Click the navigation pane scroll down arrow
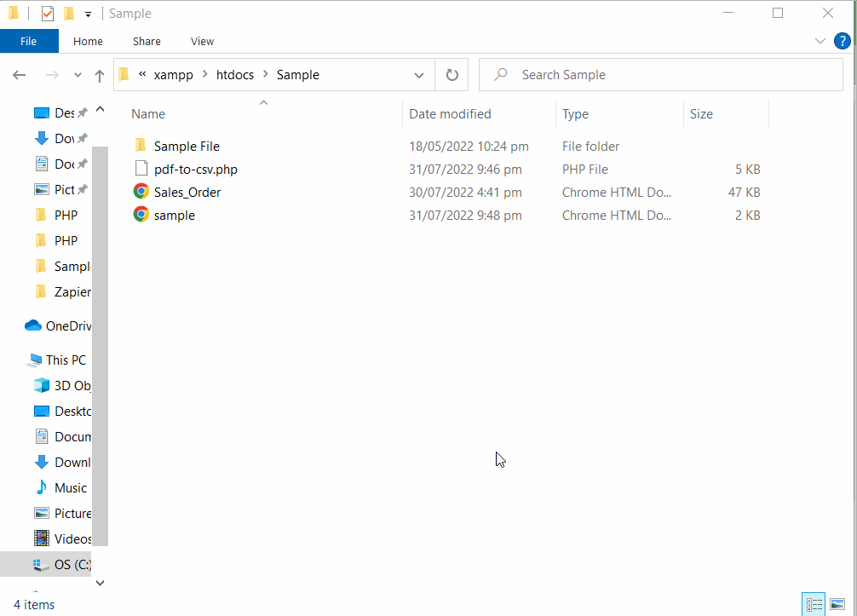This screenshot has width=857, height=616. (100, 583)
